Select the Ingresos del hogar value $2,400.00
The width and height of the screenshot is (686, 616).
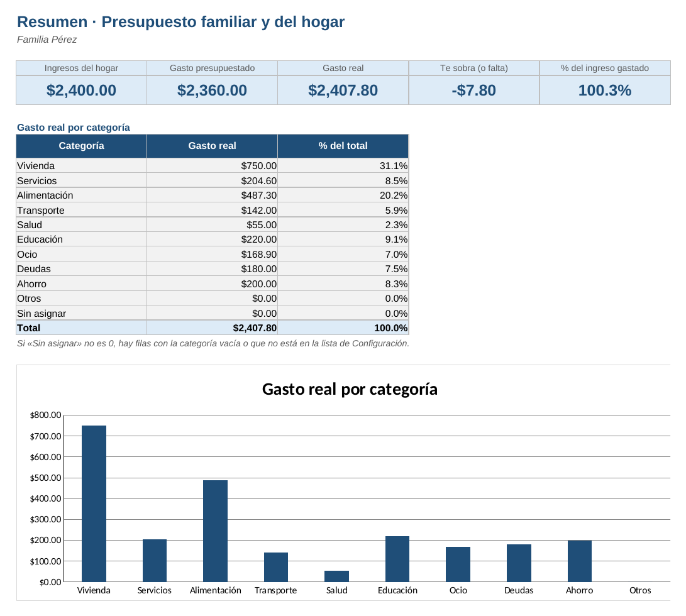81,90
